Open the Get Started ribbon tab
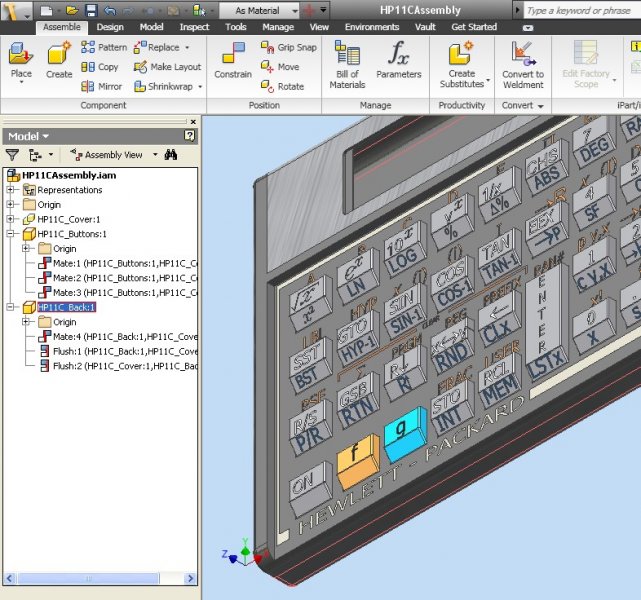641x600 pixels. (474, 27)
